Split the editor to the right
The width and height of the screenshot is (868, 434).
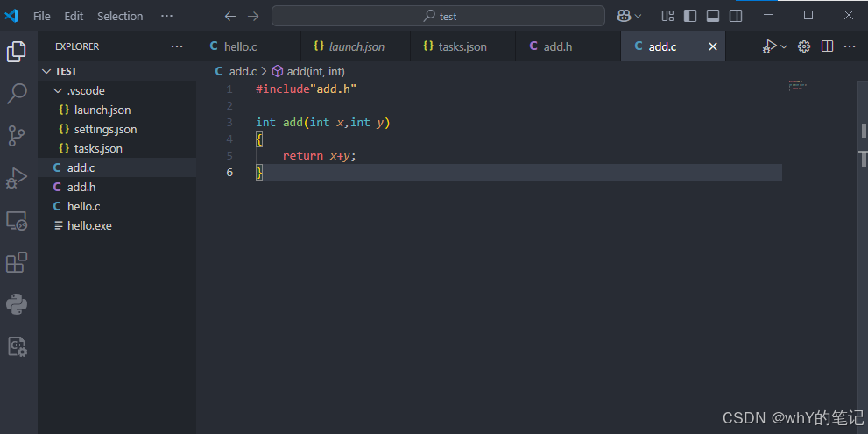[827, 46]
